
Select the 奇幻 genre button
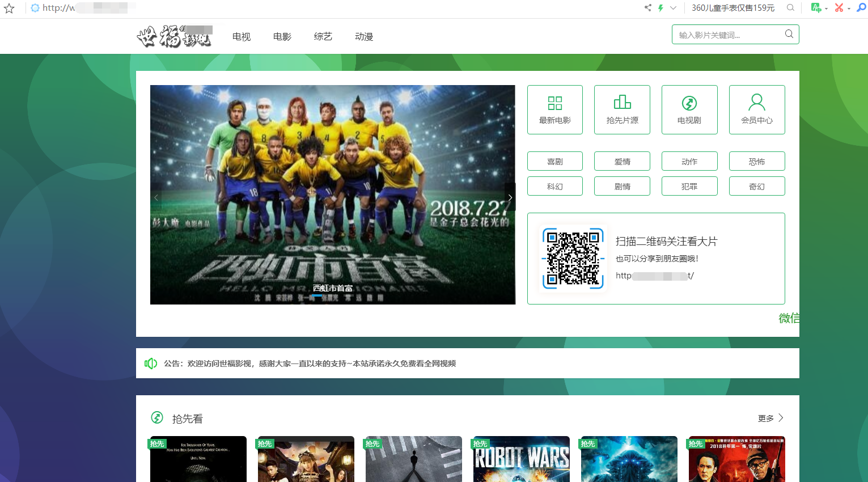(757, 186)
